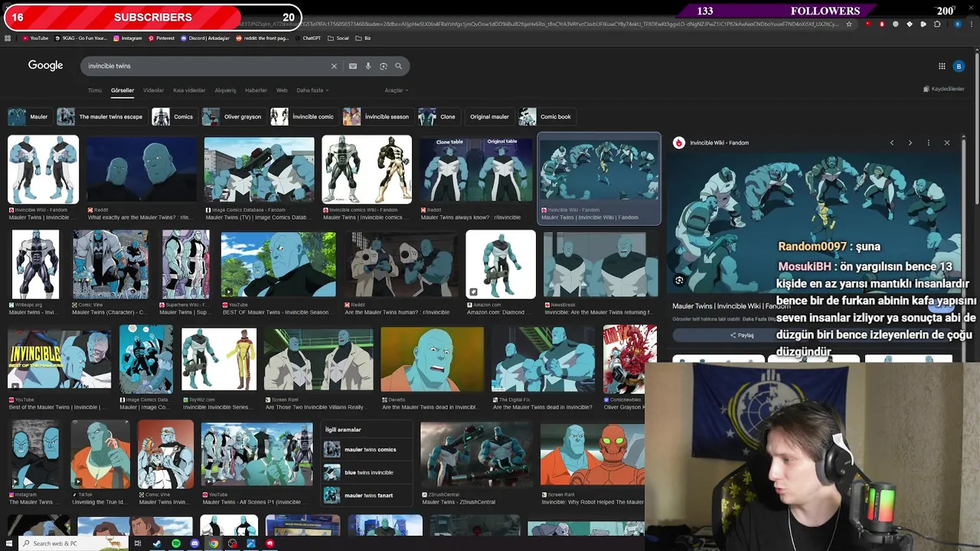Screen dimensions: 980x551
Task: Open the Haberler tab
Action: pos(256,90)
